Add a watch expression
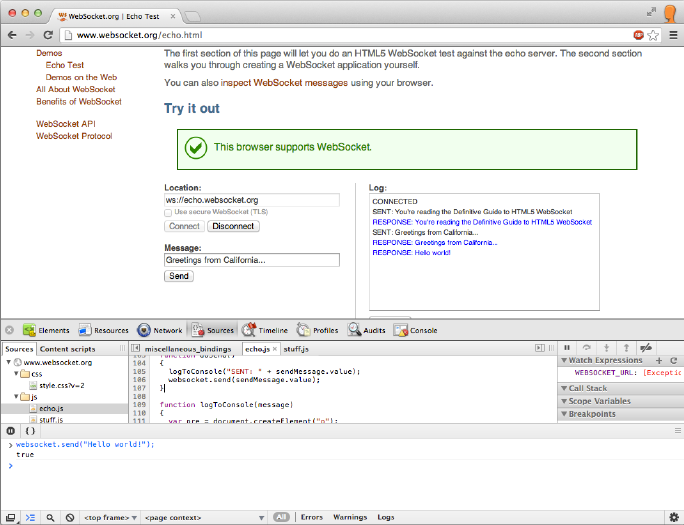The height and width of the screenshot is (525, 684). tap(659, 360)
